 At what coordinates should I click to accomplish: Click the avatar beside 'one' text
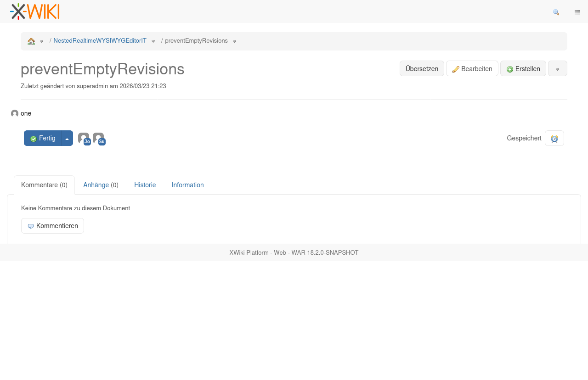click(x=15, y=114)
